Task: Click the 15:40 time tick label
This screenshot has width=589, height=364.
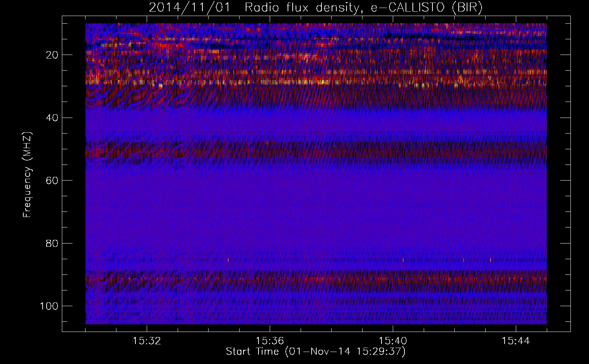Action: point(393,341)
